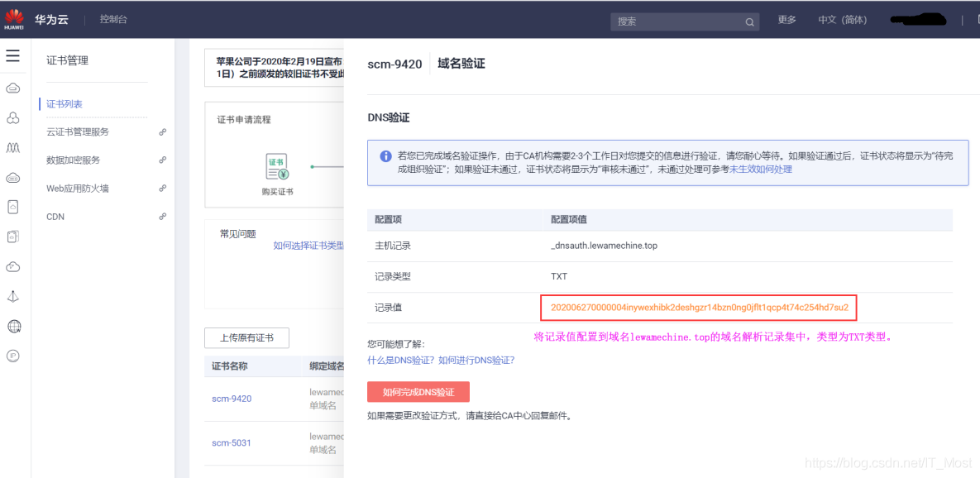The height and width of the screenshot is (478, 980).
Task: Click the 购买证书 certificate step icon
Action: (x=277, y=166)
